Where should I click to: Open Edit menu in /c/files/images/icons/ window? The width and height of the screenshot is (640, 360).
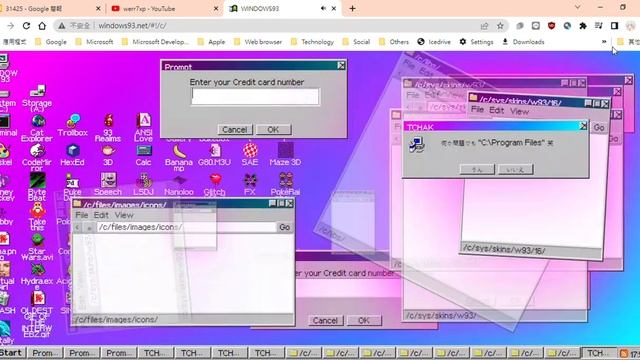(101, 215)
